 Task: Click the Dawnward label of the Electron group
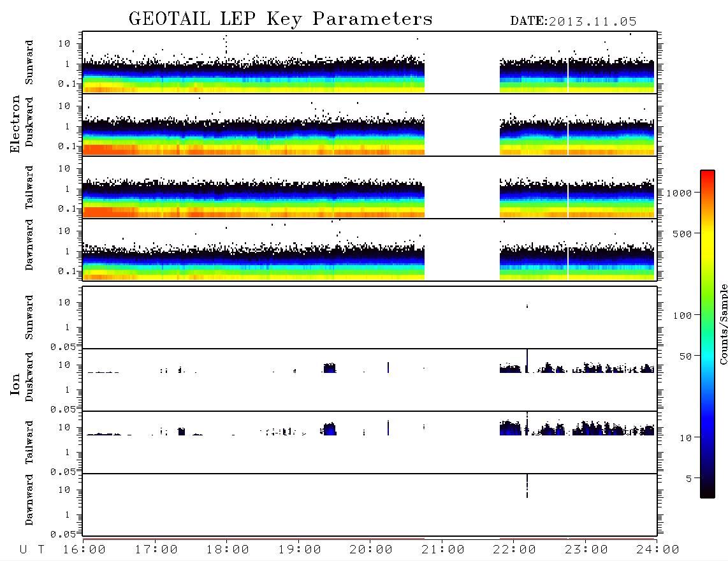(x=29, y=245)
